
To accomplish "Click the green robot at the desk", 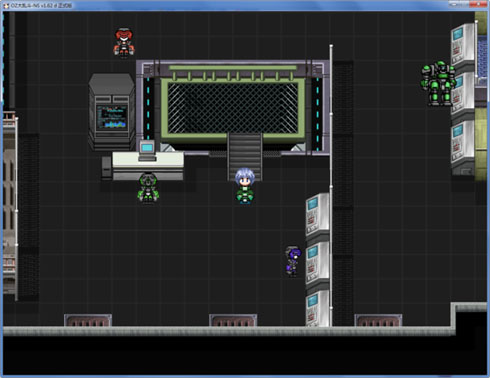I will click(x=148, y=188).
